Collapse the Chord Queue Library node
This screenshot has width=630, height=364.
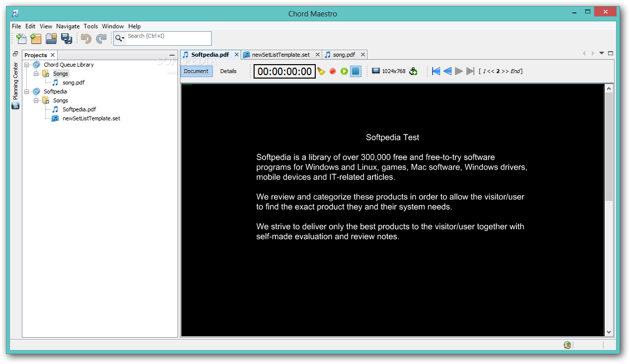click(x=27, y=65)
